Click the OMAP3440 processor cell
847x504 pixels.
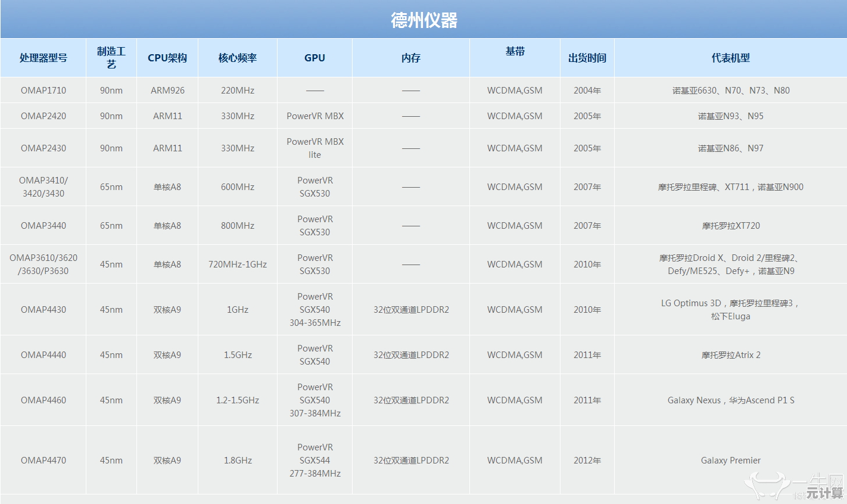(43, 226)
